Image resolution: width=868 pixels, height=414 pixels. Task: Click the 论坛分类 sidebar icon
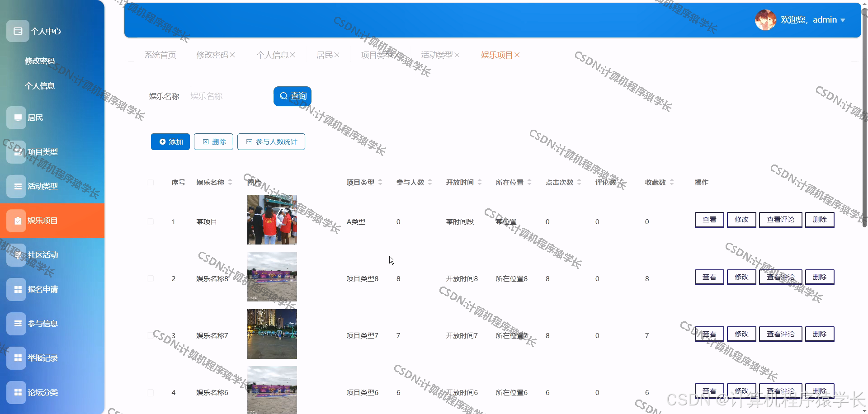(16, 392)
